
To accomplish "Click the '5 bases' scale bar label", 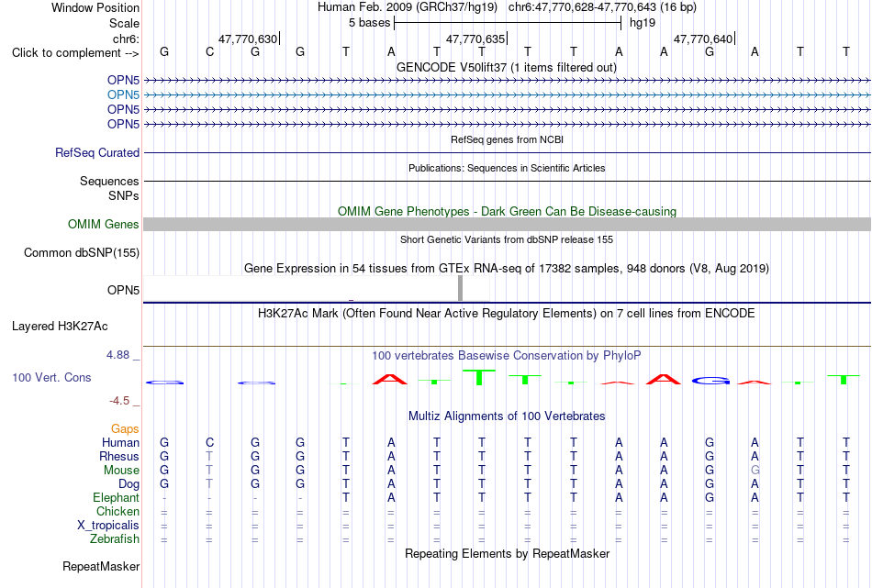I will pyautogui.click(x=369, y=23).
